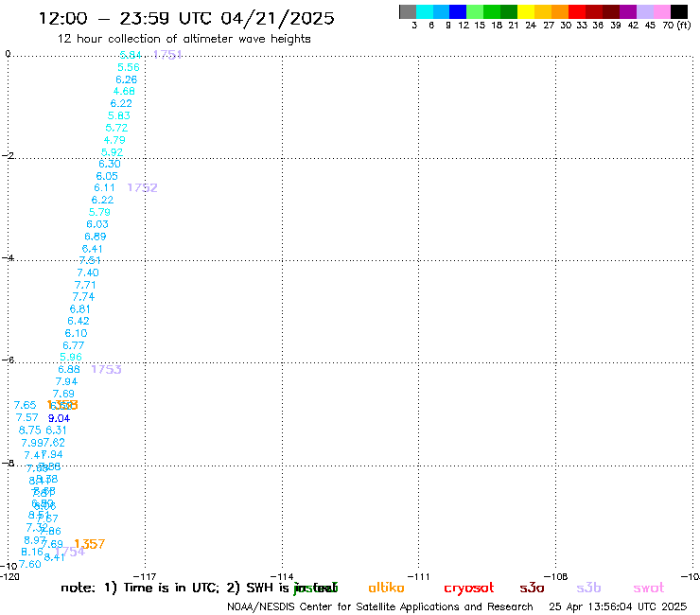The width and height of the screenshot is (700, 615).
Task: Click the -111 longitude axis label
Action: (x=418, y=576)
